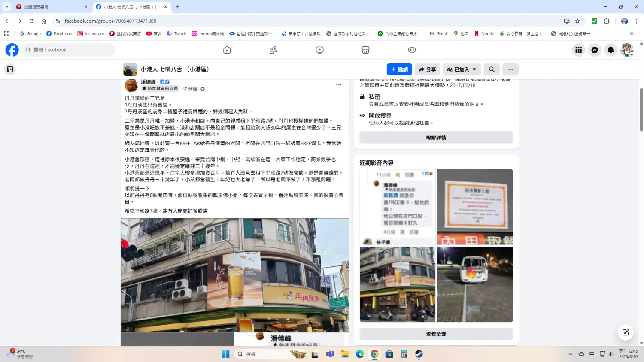Collapse the left sidebar panel
Screen dimensions: 644x362
(x=10, y=69)
